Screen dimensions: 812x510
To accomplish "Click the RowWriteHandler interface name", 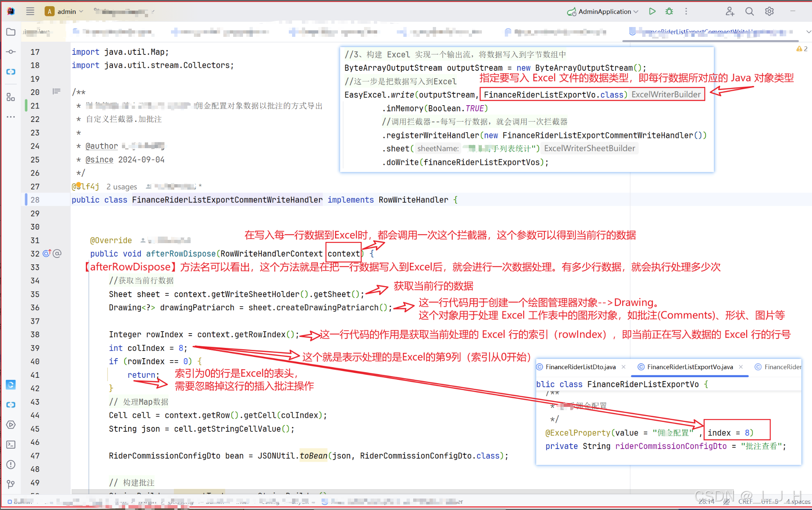I will [x=413, y=200].
